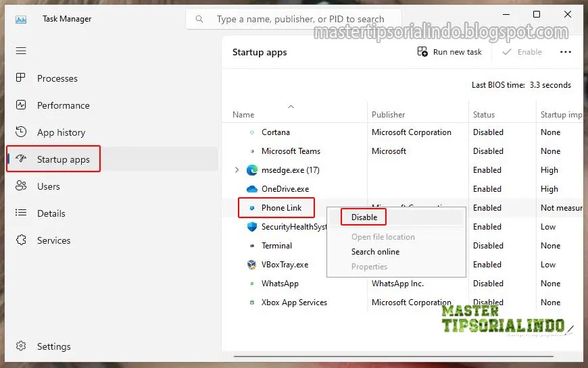Viewport: 588px width, 368px height.
Task: Close the Task Manager window
Action: pyautogui.click(x=568, y=14)
